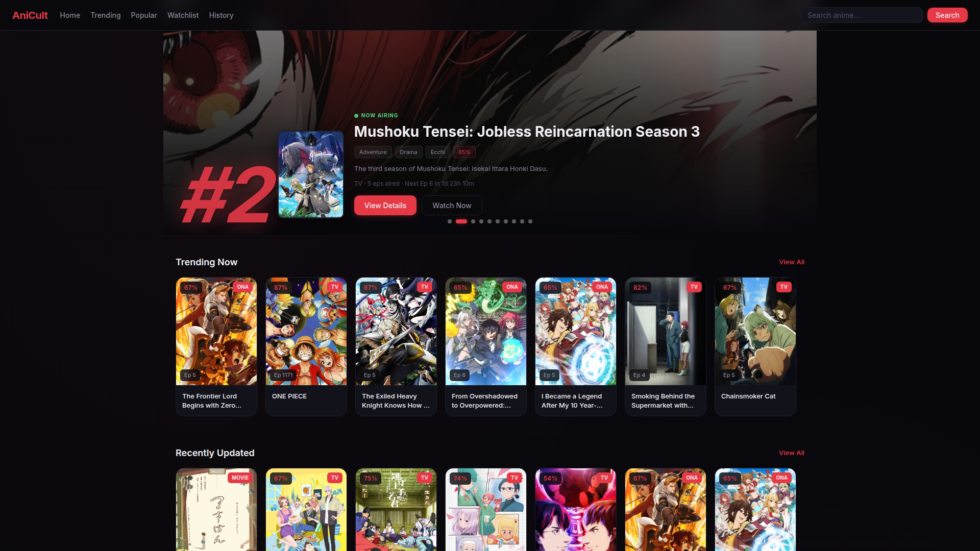This screenshot has width=980, height=551.
Task: Click TV badge on Chainsmoker Cat card
Action: tap(784, 287)
